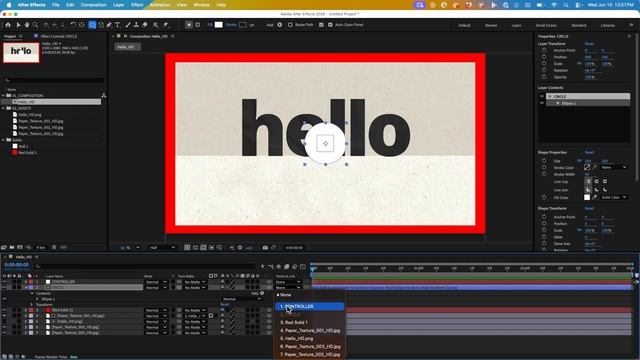
Task: Click the butt Line Cap icon
Action: (588, 181)
